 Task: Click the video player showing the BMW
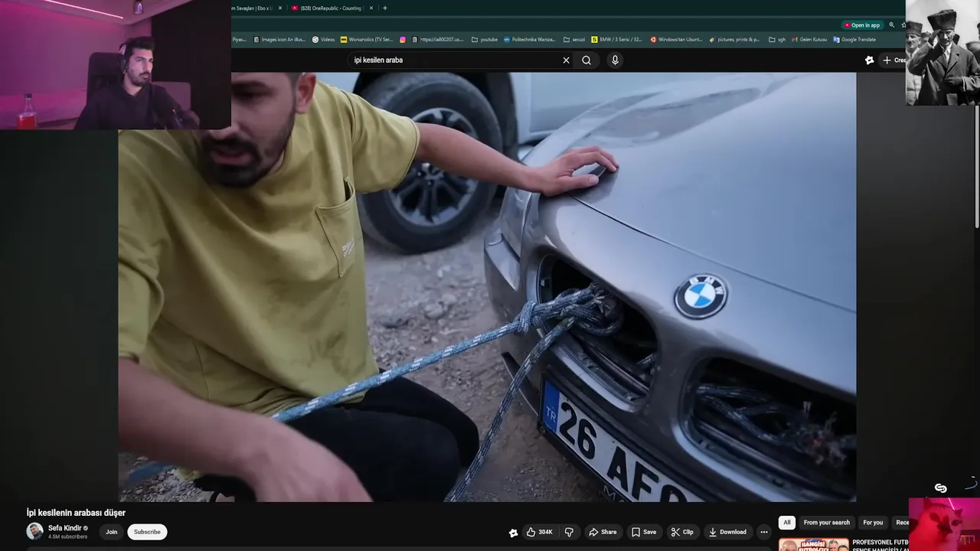(x=487, y=287)
